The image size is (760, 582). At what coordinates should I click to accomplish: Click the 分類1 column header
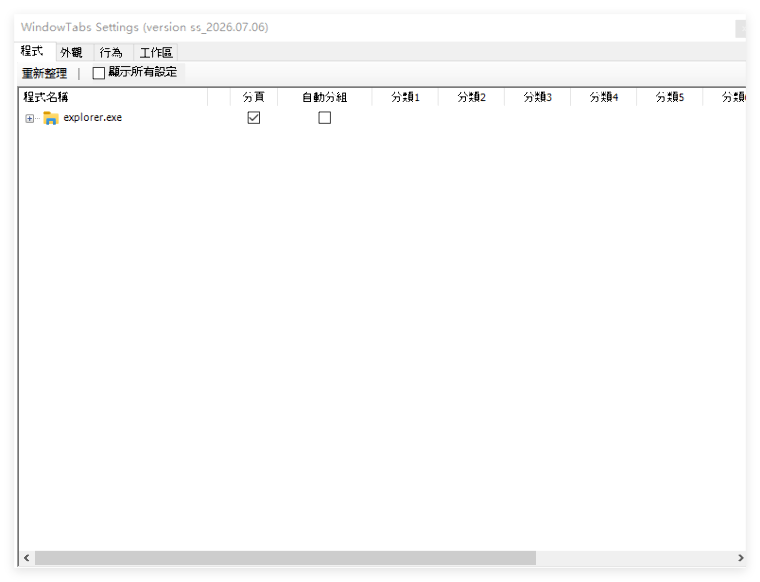405,97
